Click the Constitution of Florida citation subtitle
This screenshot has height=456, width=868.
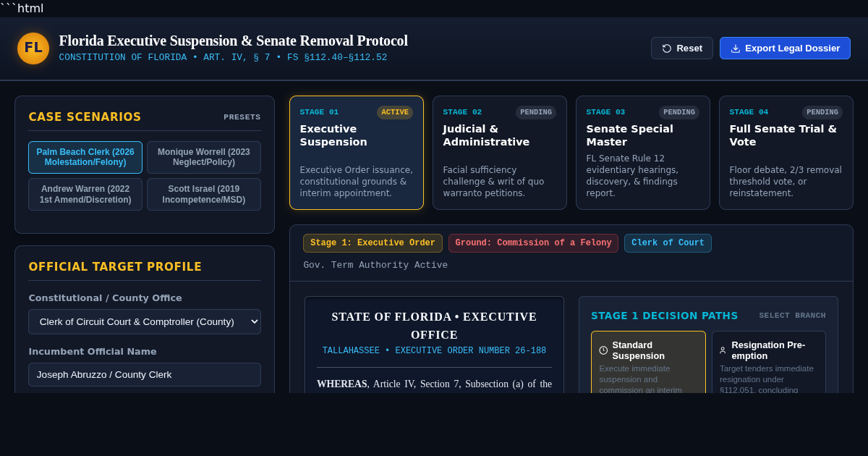(223, 57)
